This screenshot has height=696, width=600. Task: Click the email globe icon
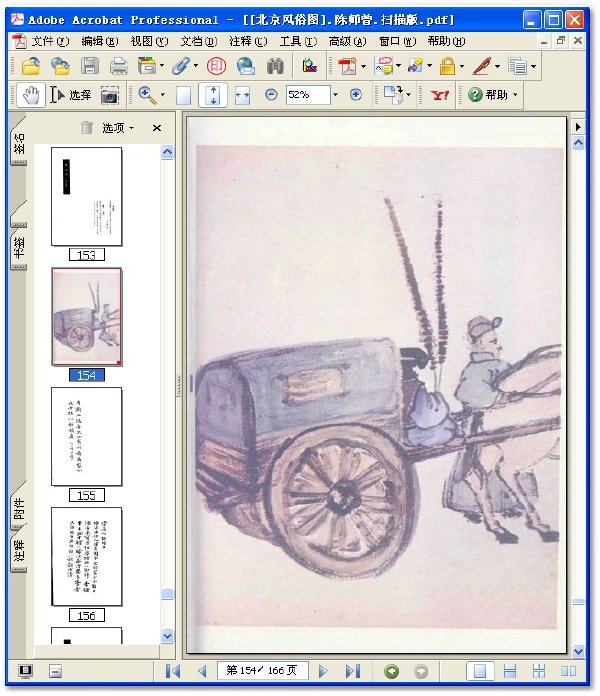(x=245, y=66)
